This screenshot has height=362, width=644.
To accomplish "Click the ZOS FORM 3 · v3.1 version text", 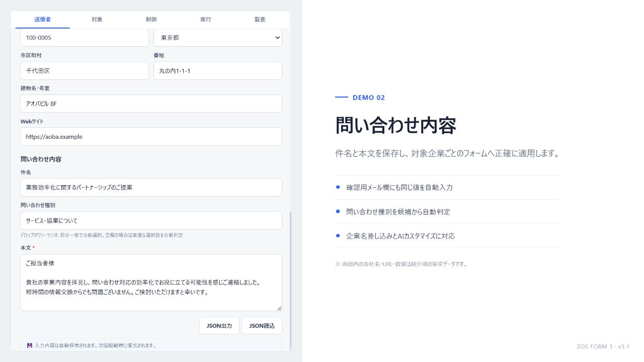I will [603, 347].
